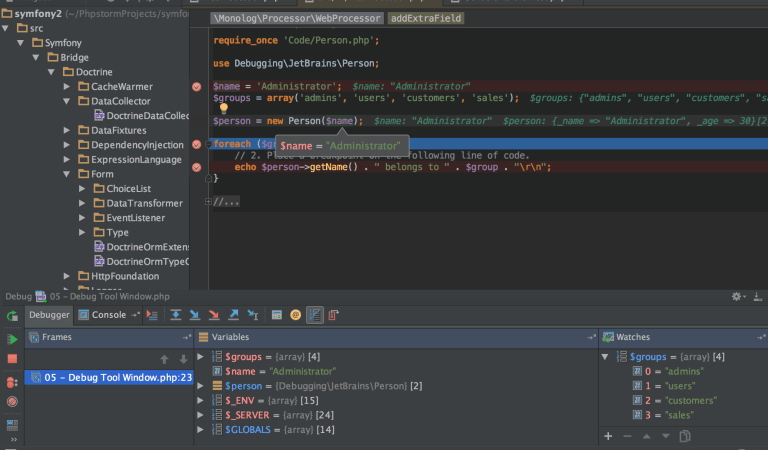The image size is (768, 450).
Task: Click the blue Step Into arrow
Action: tap(194, 315)
